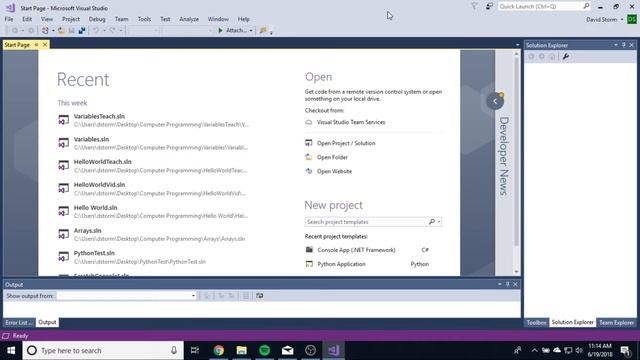The height and width of the screenshot is (360, 640).
Task: Pin the Start Page tab
Action: tap(36, 45)
